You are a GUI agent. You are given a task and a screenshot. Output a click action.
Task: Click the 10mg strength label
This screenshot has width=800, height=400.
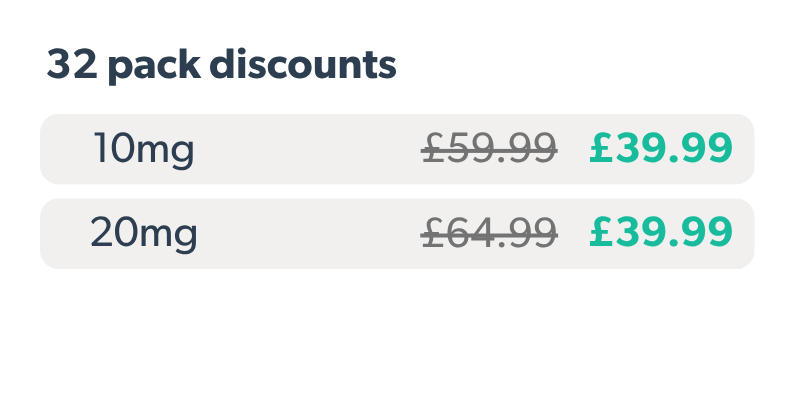point(143,150)
